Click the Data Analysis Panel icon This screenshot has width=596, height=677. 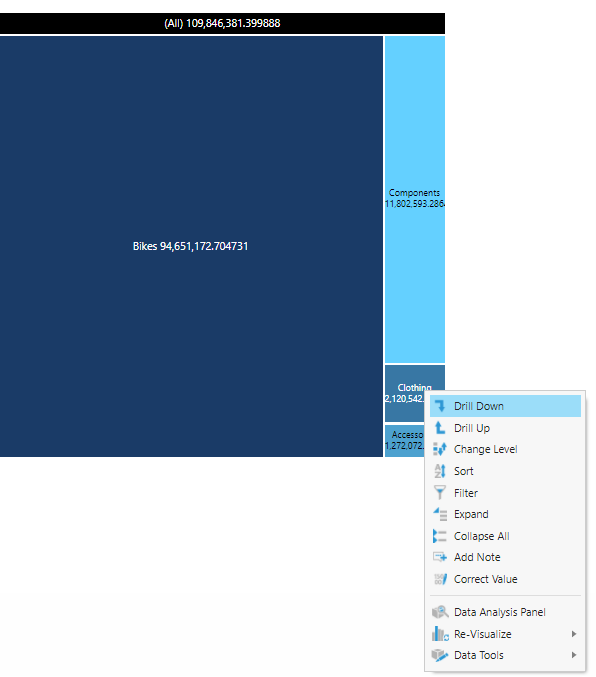440,612
